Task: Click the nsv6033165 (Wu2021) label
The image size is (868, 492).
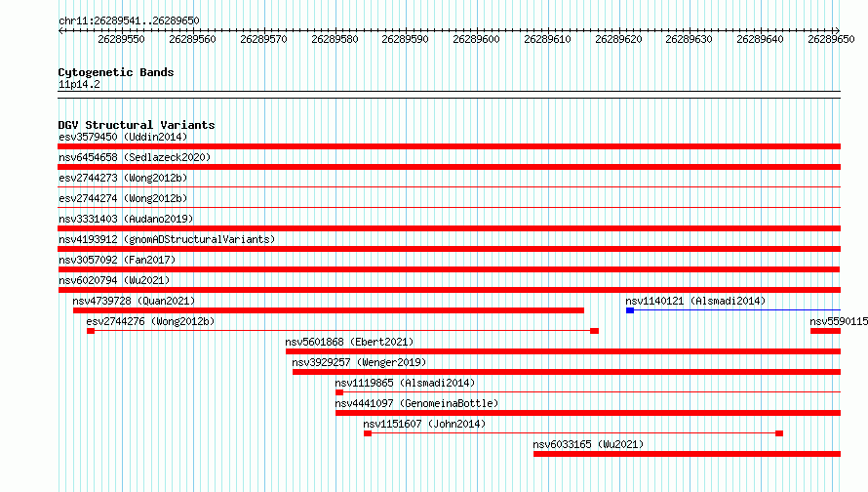Action: coord(588,444)
